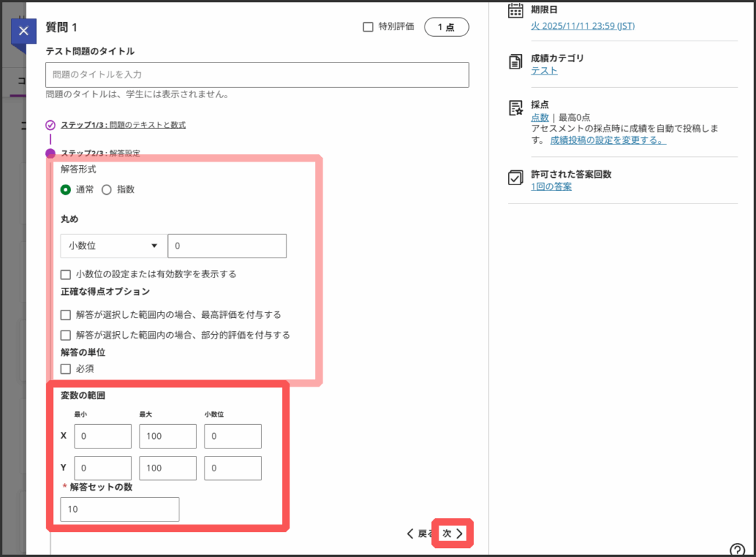Screen dimensions: 756x557
Task: Click the 問題のタイトルを入力 title field
Action: (x=257, y=75)
